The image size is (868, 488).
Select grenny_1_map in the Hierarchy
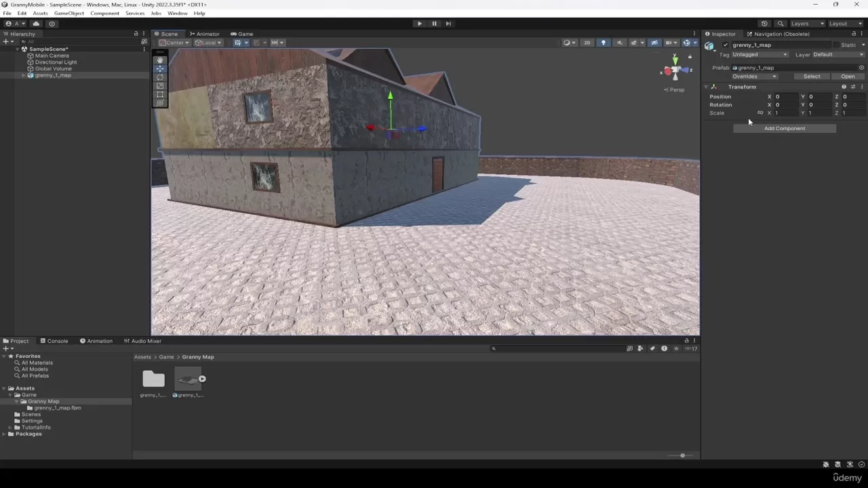(x=53, y=75)
